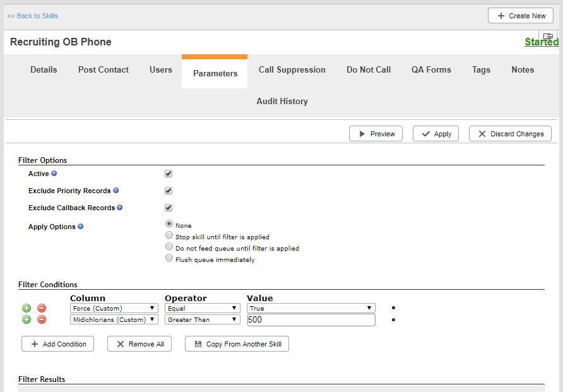Screen dimensions: 563x392
Task: Select Stop skill until filter is applied
Action: click(169, 235)
